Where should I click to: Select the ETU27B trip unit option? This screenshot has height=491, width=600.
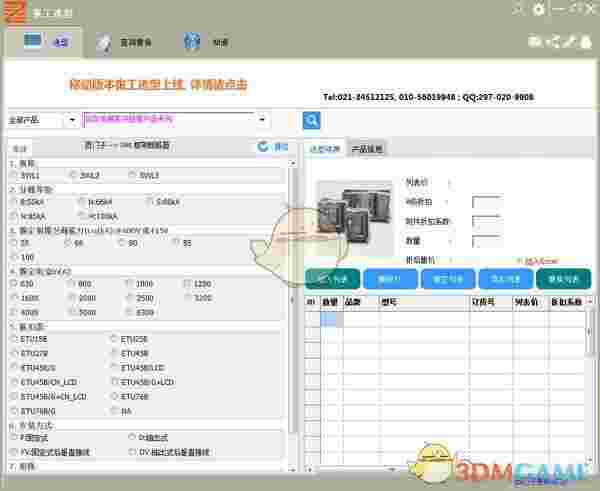[14, 353]
